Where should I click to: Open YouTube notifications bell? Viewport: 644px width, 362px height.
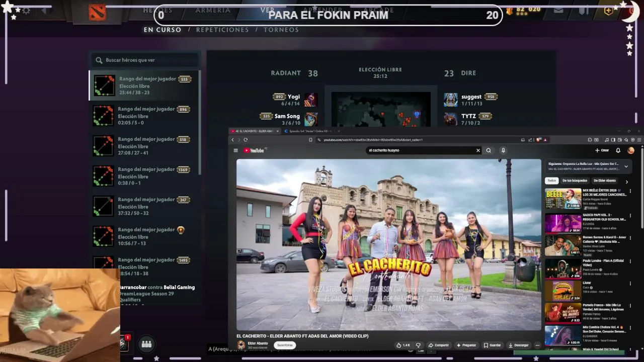click(618, 150)
